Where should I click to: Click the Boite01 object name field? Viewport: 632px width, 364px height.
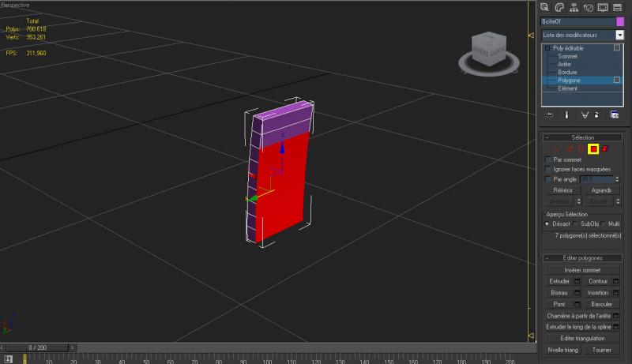[577, 21]
